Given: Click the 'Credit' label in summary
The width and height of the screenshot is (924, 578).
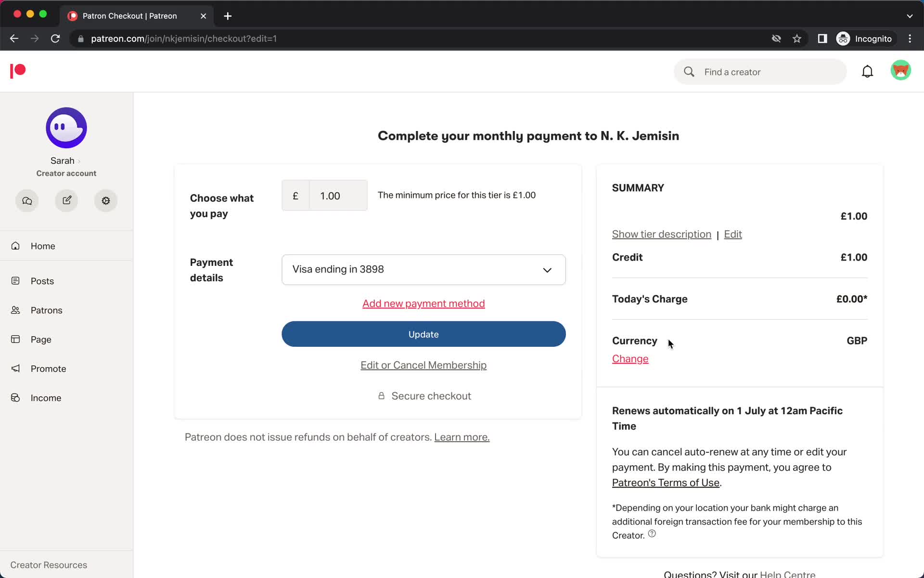Looking at the screenshot, I should (x=627, y=257).
